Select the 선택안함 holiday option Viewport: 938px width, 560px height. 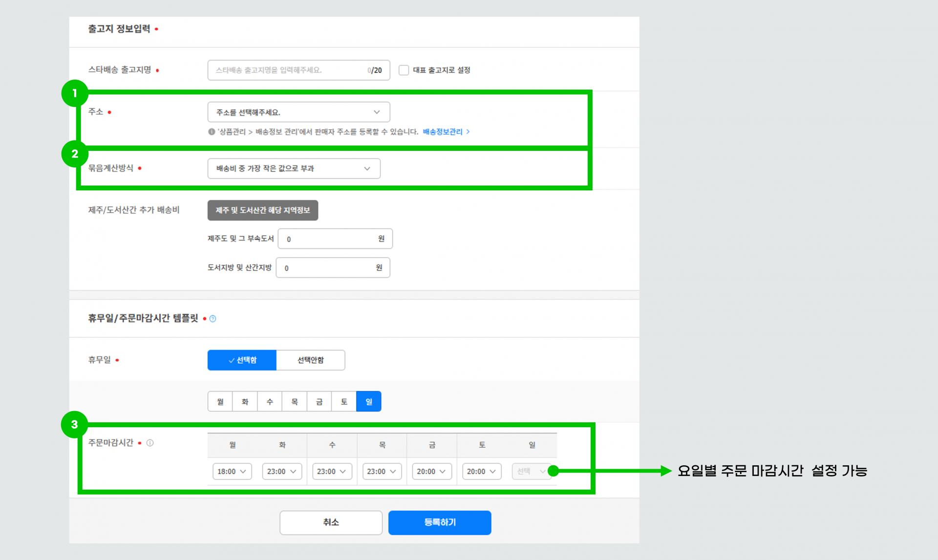pos(310,360)
